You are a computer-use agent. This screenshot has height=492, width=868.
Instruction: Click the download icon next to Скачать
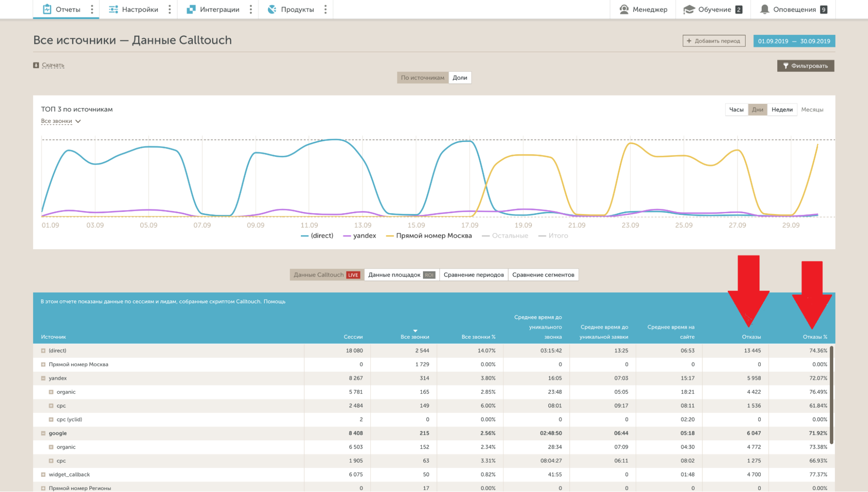(x=36, y=65)
